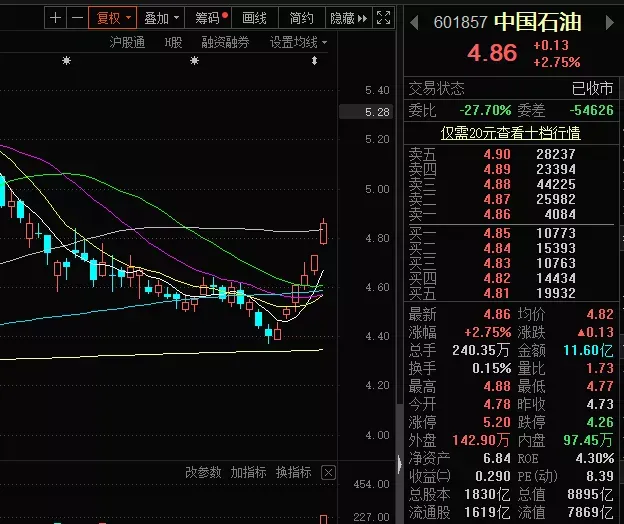The image size is (624, 524).
Task: Click the up-down arrow marker above chart
Action: click(315, 62)
